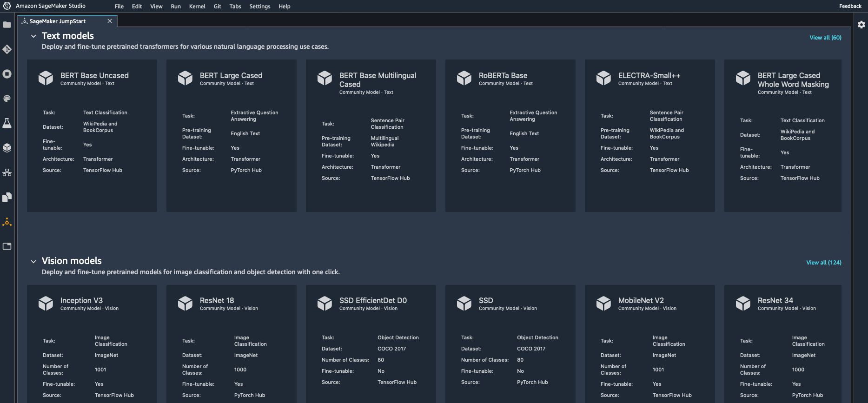Click View all (124) vision models
Image resolution: width=868 pixels, height=403 pixels.
coord(824,263)
